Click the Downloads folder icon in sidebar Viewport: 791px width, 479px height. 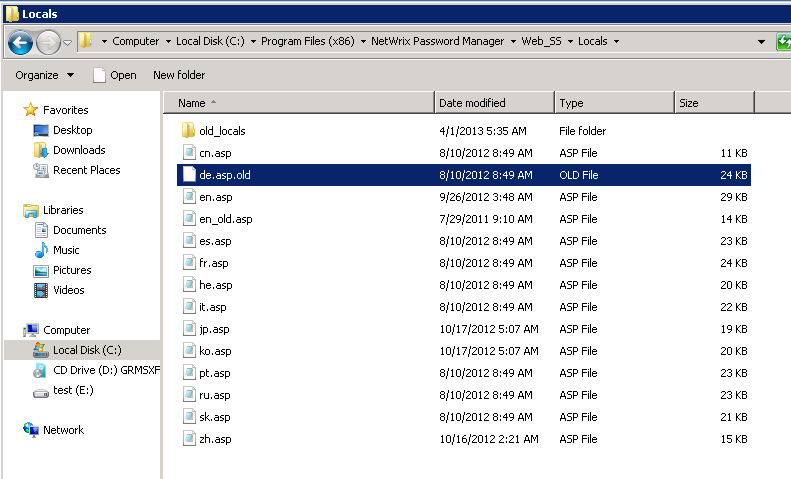pyautogui.click(x=41, y=150)
